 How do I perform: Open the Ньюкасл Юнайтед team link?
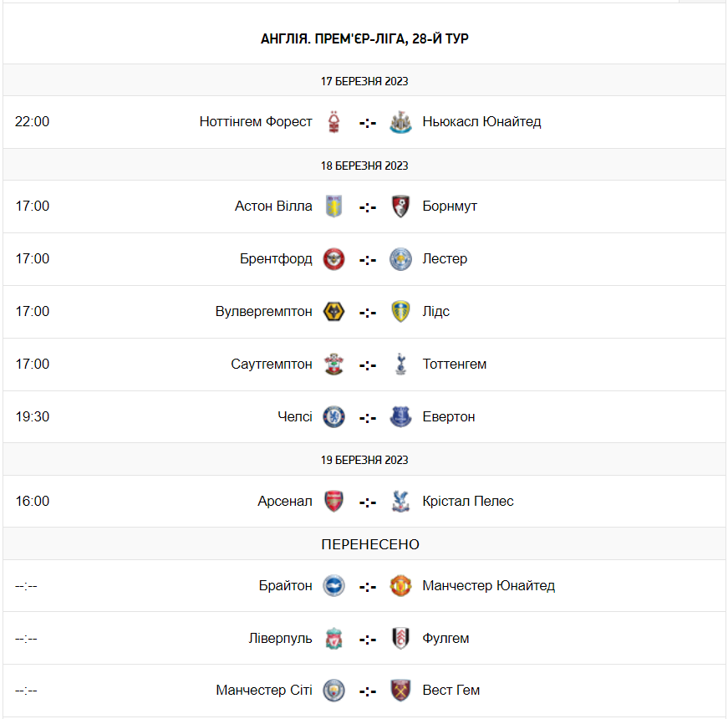pos(481,122)
